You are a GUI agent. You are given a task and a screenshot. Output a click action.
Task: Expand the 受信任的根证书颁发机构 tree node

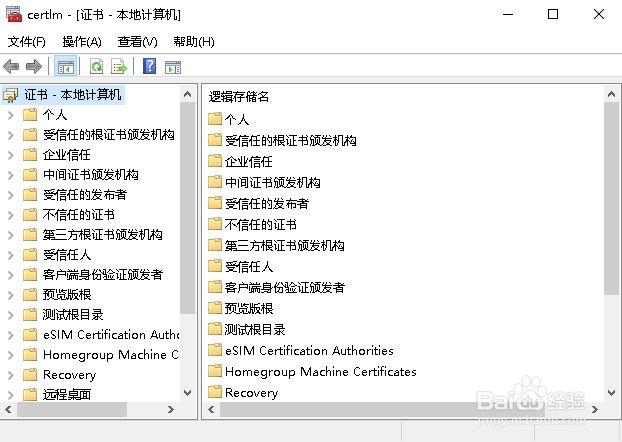tap(11, 135)
